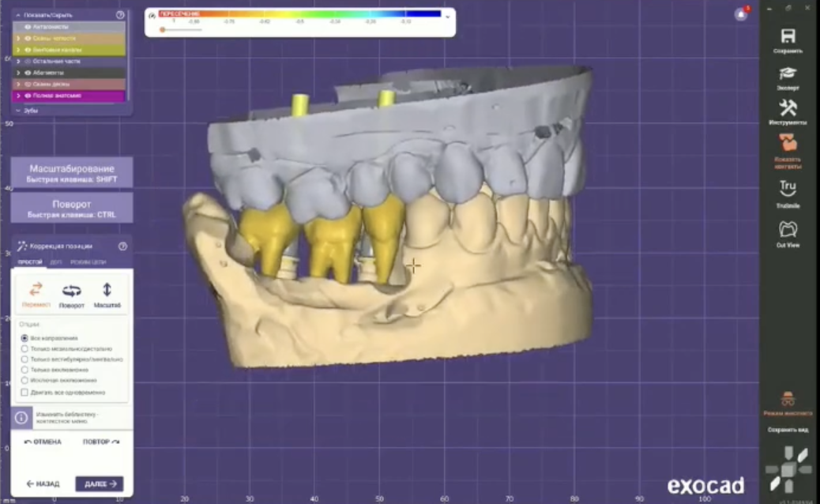Expand the Зубы section chevron
Viewport: 820px width, 504px height.
click(18, 111)
